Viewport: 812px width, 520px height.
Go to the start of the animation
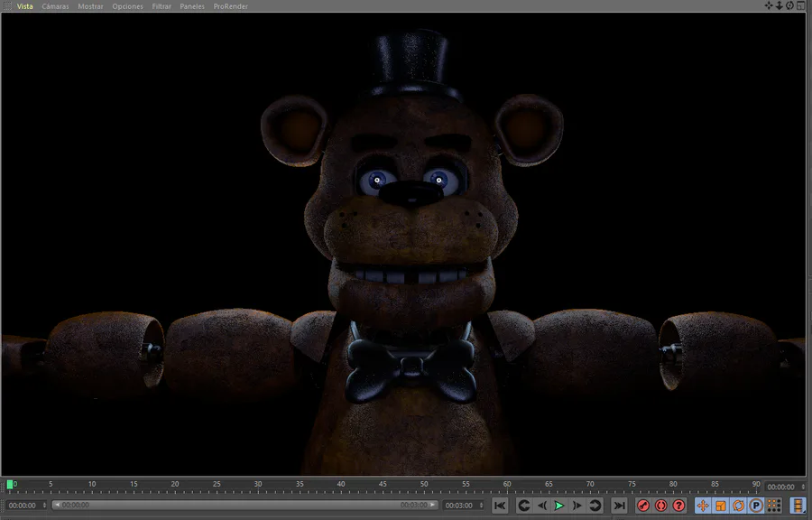(500, 506)
